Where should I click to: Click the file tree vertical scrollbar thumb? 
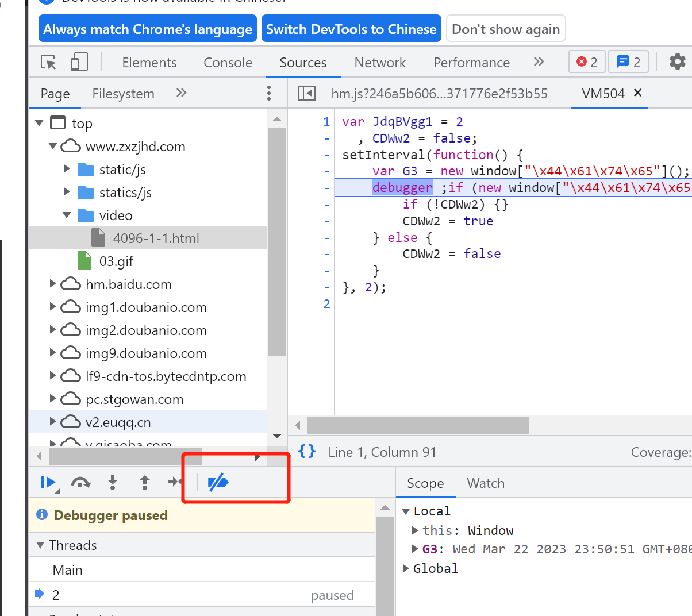[x=277, y=242]
